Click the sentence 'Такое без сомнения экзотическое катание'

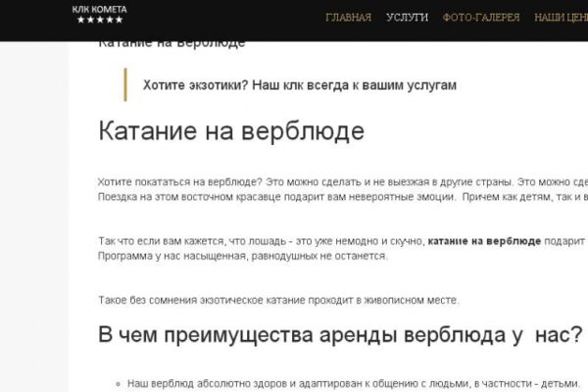coord(278,301)
